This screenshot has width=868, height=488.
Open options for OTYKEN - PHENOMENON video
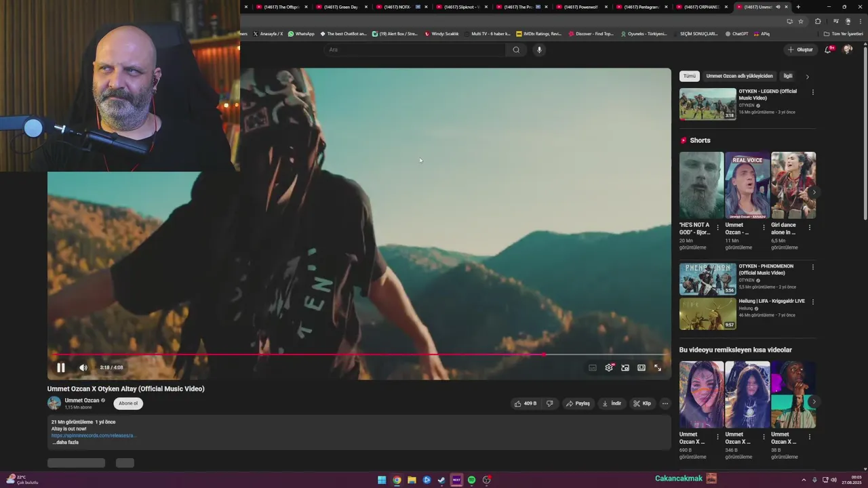812,267
